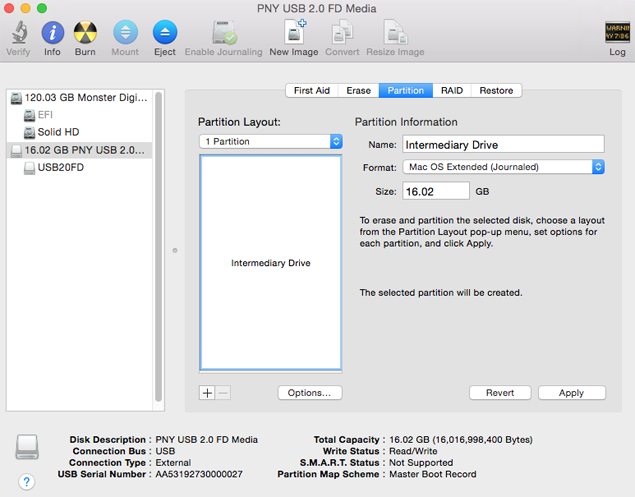Click the Convert toolbar icon
The image size is (635, 497).
[x=342, y=32]
